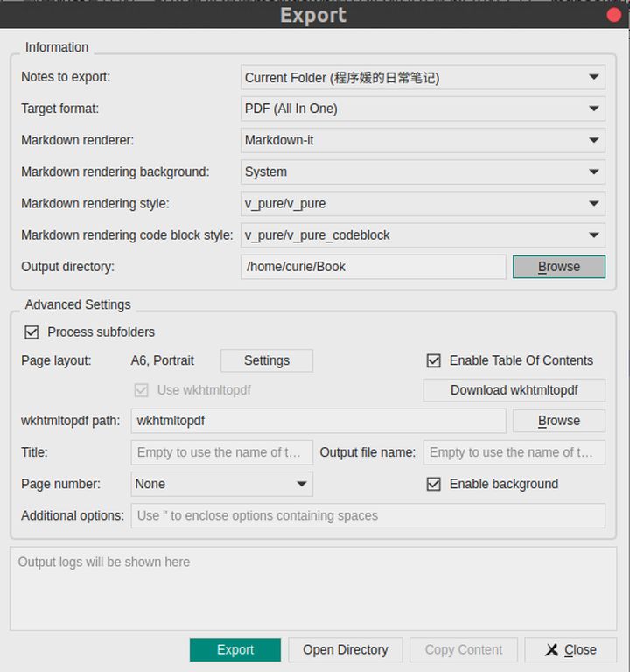The width and height of the screenshot is (630, 672).
Task: Open Markdown rendering background dropdown
Action: 423,171
